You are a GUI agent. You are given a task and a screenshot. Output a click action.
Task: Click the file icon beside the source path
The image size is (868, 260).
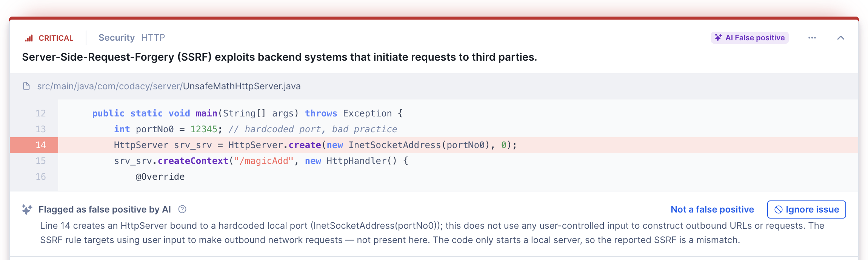click(26, 86)
